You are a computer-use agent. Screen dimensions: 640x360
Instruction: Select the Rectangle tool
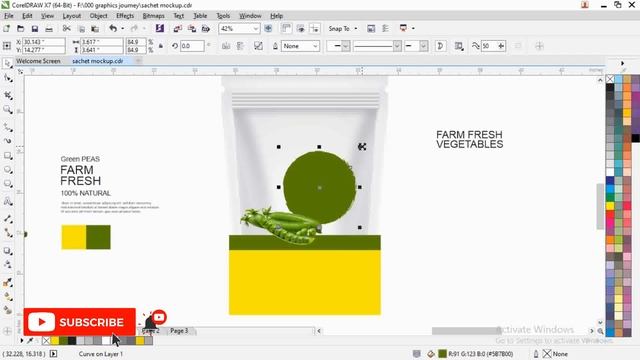coord(7,156)
